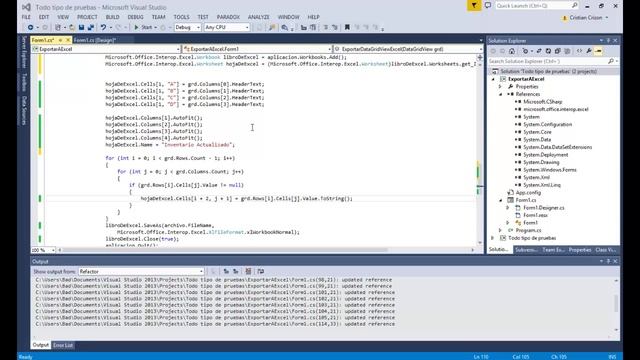
Task: Expand the Todo tipo de pruebas project
Action: (x=493, y=238)
